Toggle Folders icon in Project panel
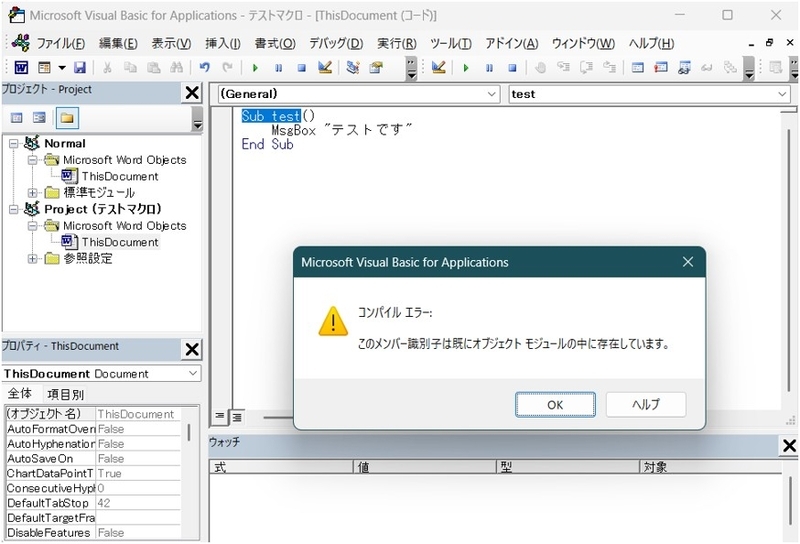Viewport: 800px width, 544px height. point(67,118)
